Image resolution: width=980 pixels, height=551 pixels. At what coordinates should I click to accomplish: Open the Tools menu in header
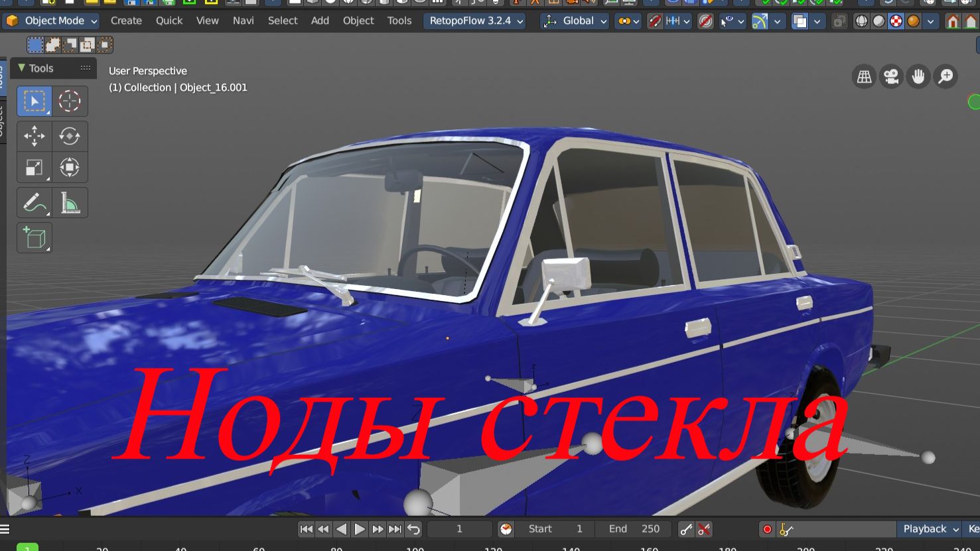tap(399, 21)
